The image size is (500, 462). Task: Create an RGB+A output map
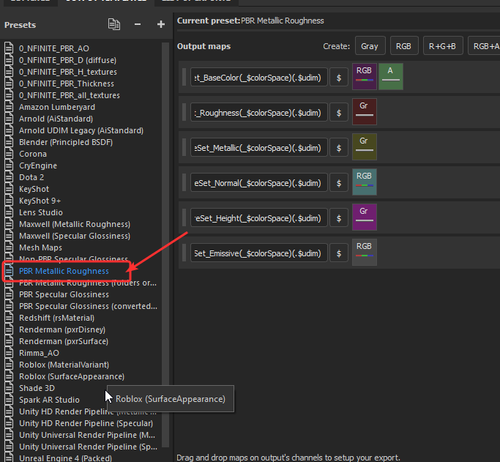coord(485,46)
